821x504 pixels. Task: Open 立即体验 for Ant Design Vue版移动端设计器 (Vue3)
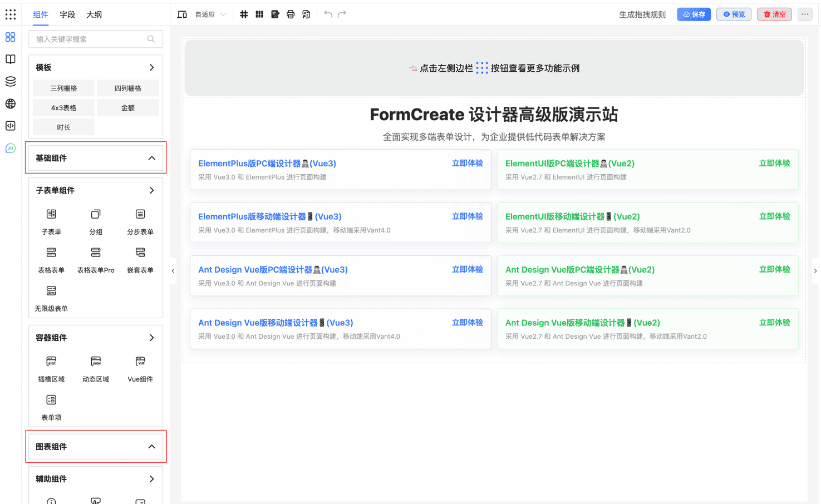point(468,322)
